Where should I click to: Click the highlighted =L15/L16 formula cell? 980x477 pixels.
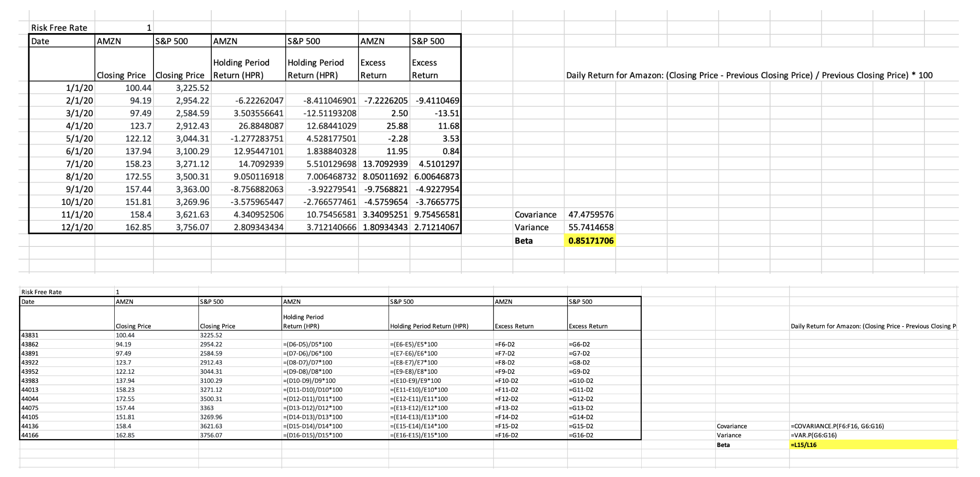(x=804, y=445)
